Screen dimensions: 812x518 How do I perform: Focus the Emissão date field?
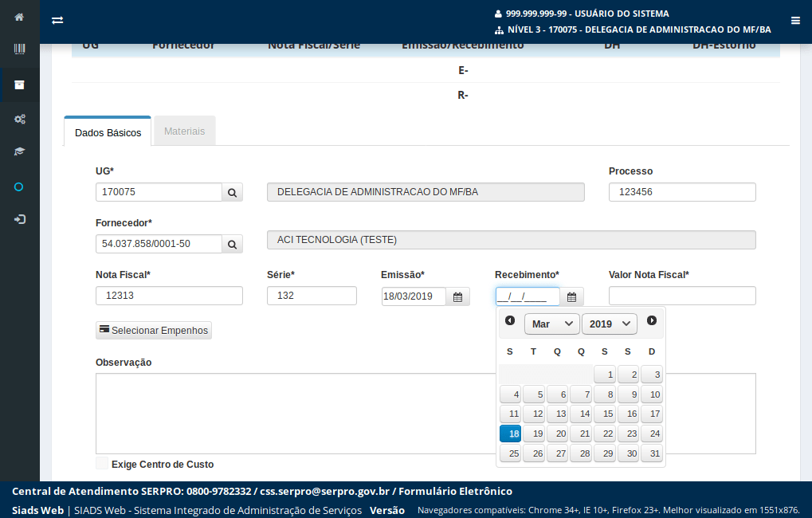pos(414,296)
